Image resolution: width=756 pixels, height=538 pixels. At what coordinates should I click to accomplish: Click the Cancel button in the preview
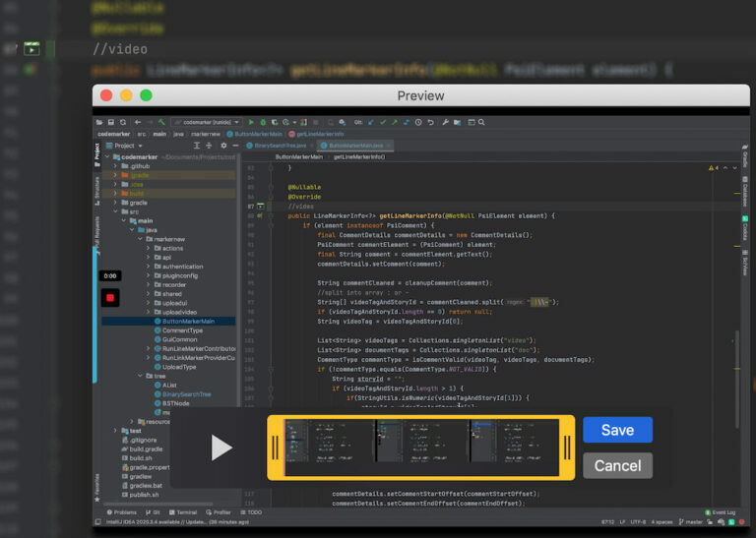coord(617,465)
